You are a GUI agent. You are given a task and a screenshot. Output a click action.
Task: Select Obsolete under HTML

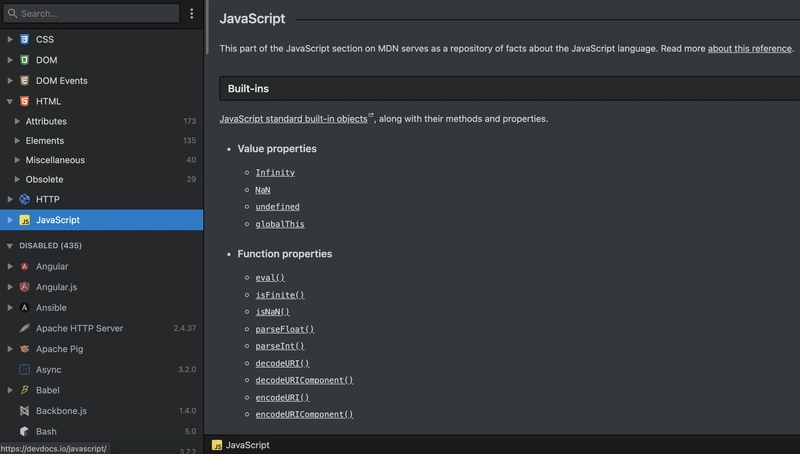(102, 180)
